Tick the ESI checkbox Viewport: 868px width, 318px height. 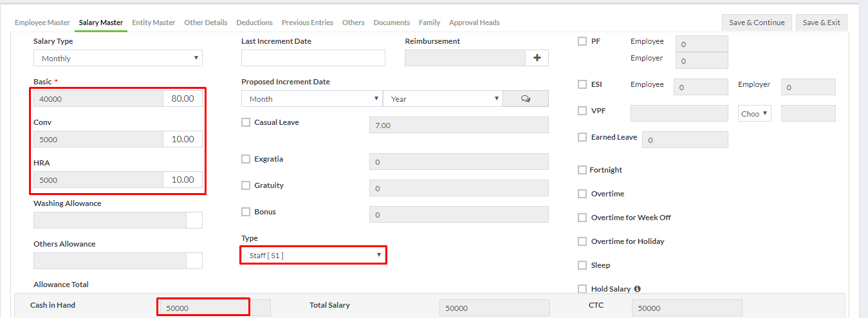point(582,84)
